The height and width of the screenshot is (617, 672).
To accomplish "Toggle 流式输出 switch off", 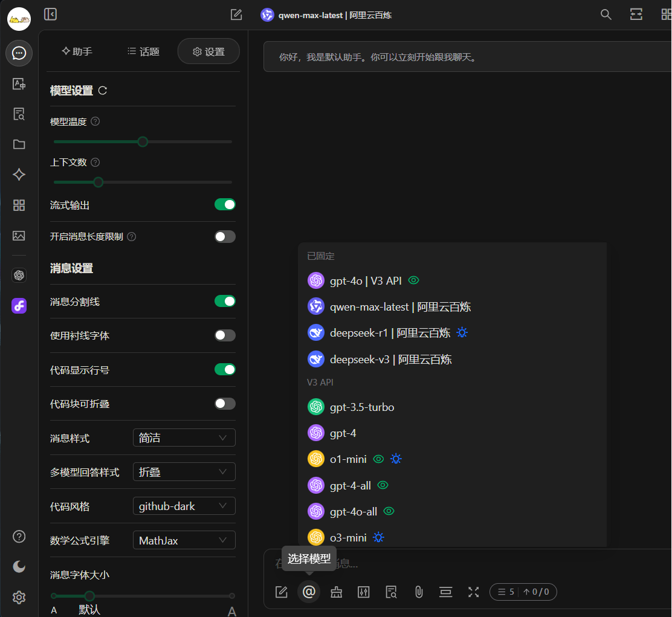I will click(225, 205).
